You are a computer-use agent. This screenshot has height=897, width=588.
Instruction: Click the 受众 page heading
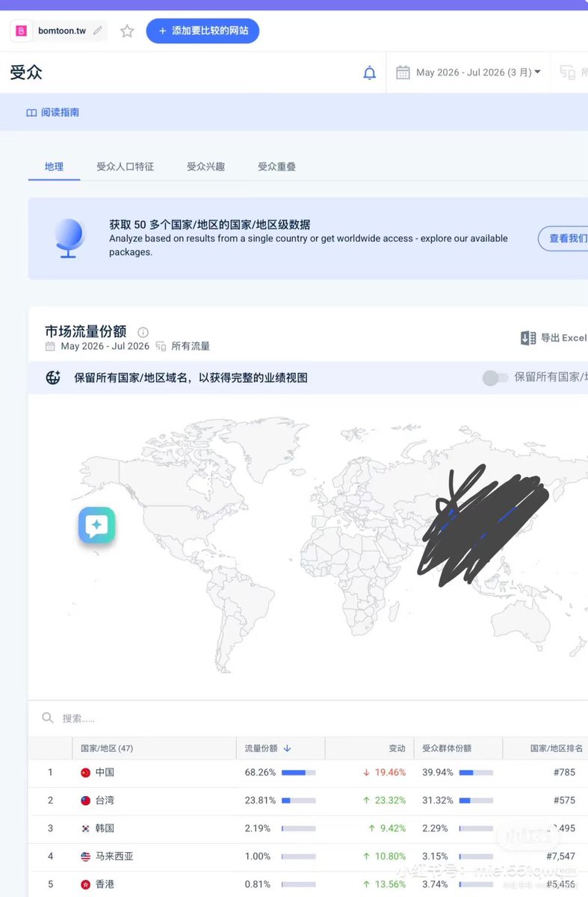tap(26, 73)
